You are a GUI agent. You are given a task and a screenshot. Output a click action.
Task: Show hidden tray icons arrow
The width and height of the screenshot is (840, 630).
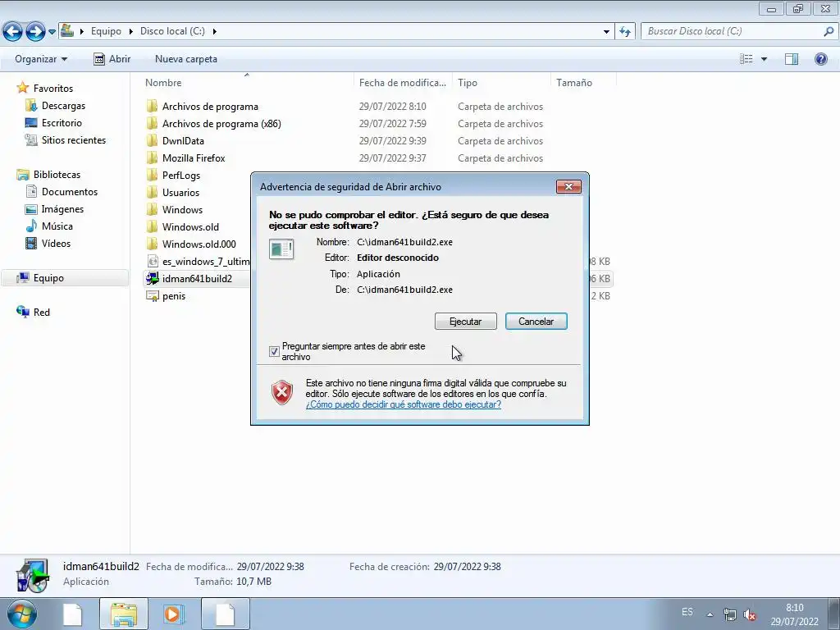710,614
